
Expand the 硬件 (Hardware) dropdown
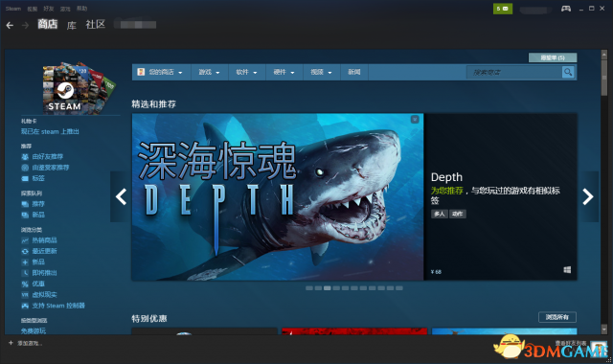pyautogui.click(x=284, y=72)
